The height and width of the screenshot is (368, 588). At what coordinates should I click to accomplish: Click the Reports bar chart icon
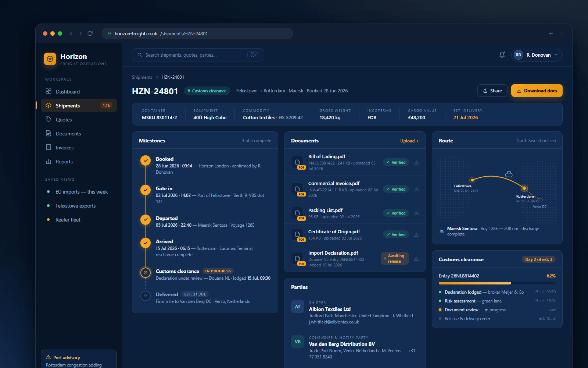[x=49, y=161]
